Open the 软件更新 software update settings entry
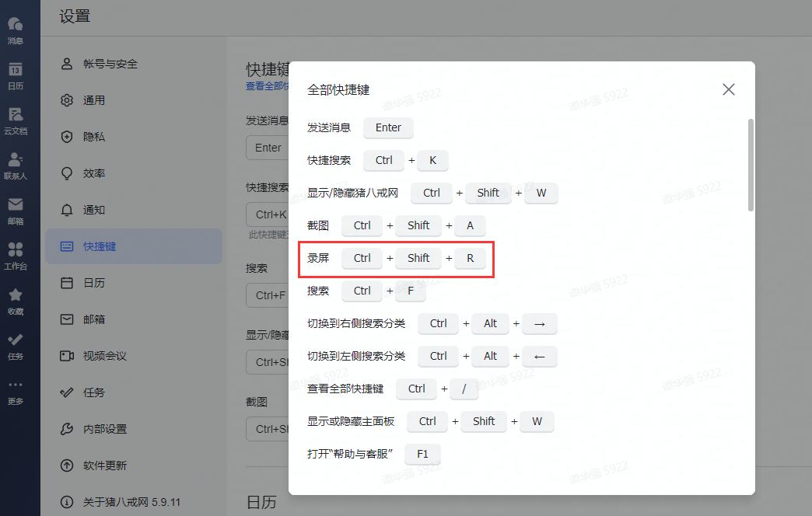The height and width of the screenshot is (516, 812). click(105, 465)
